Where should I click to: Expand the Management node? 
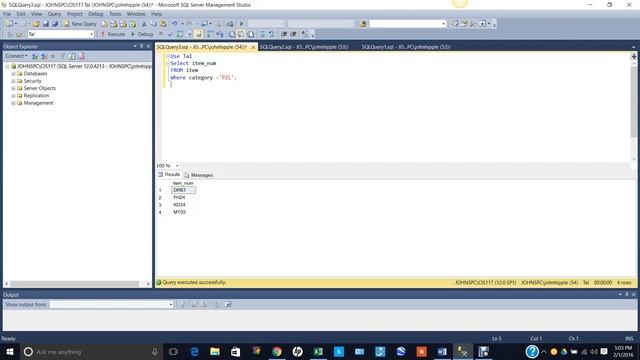click(x=13, y=103)
